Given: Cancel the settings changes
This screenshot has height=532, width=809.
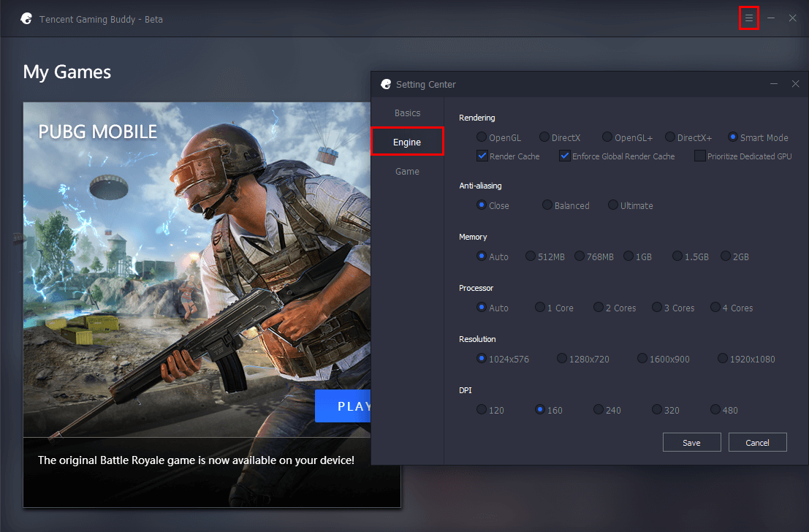Looking at the screenshot, I should pyautogui.click(x=757, y=442).
